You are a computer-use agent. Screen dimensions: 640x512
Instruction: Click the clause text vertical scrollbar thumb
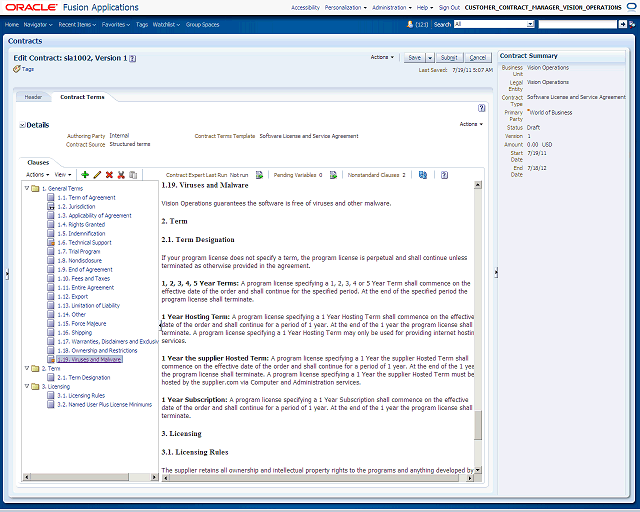coord(478,425)
